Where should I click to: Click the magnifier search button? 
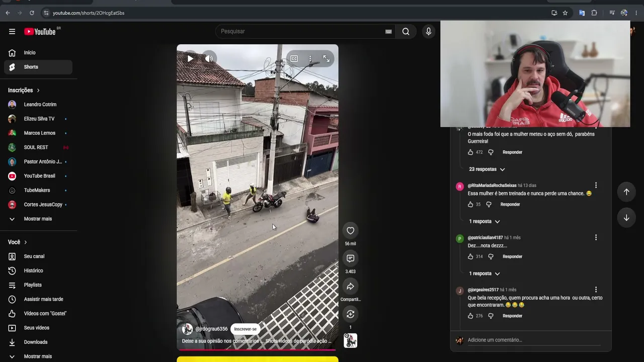pos(406,32)
